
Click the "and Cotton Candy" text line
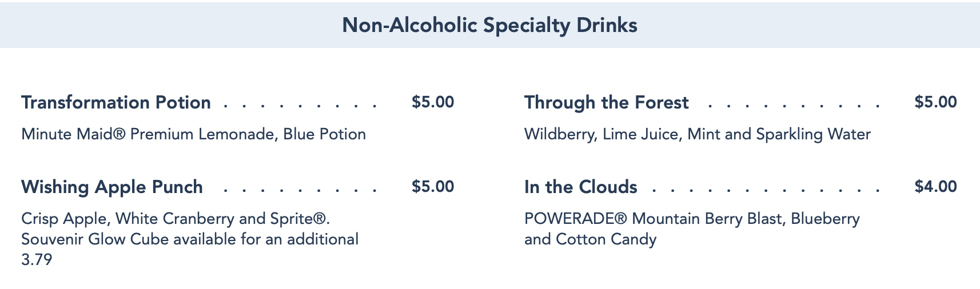coord(590,239)
